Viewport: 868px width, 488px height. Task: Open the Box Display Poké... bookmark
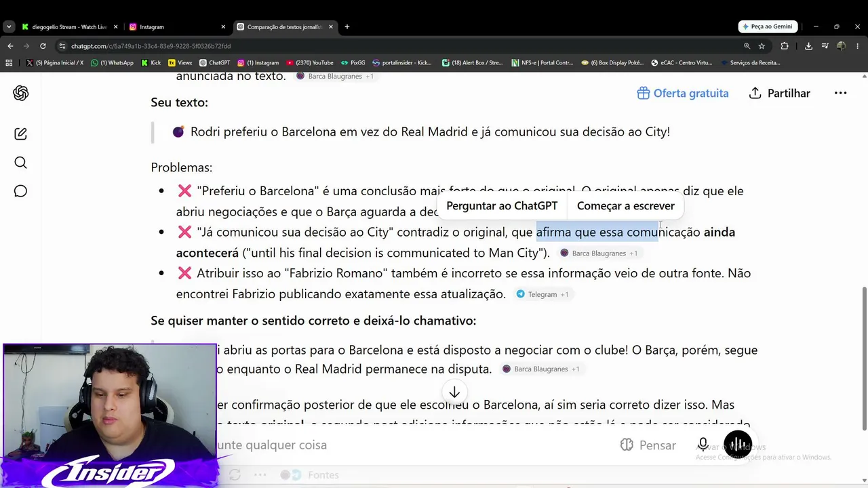point(612,63)
